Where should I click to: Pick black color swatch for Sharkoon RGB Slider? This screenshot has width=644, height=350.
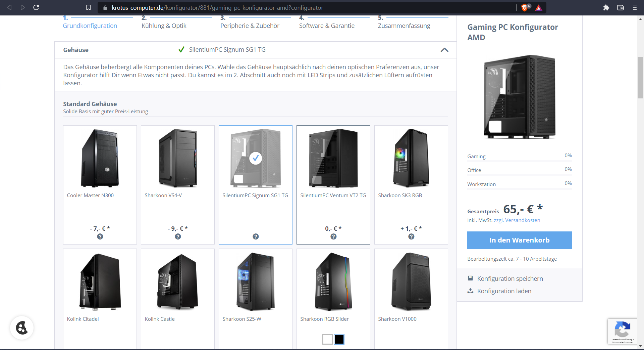click(x=339, y=339)
